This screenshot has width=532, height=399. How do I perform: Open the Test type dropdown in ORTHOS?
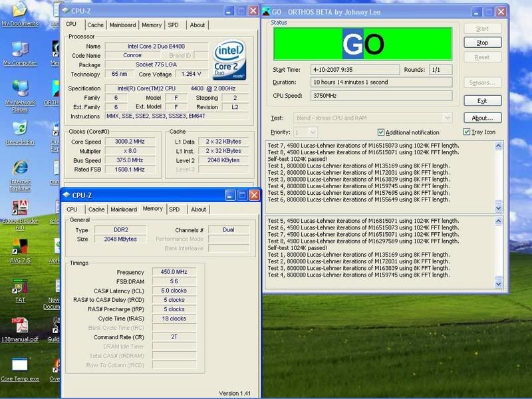click(448, 118)
